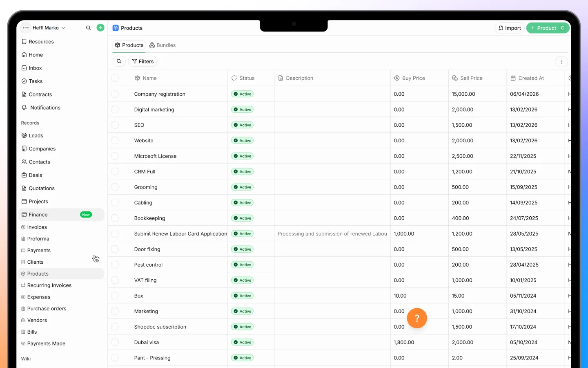This screenshot has height=368, width=588.
Task: Click the Projects icon in sidebar
Action: pyautogui.click(x=24, y=202)
